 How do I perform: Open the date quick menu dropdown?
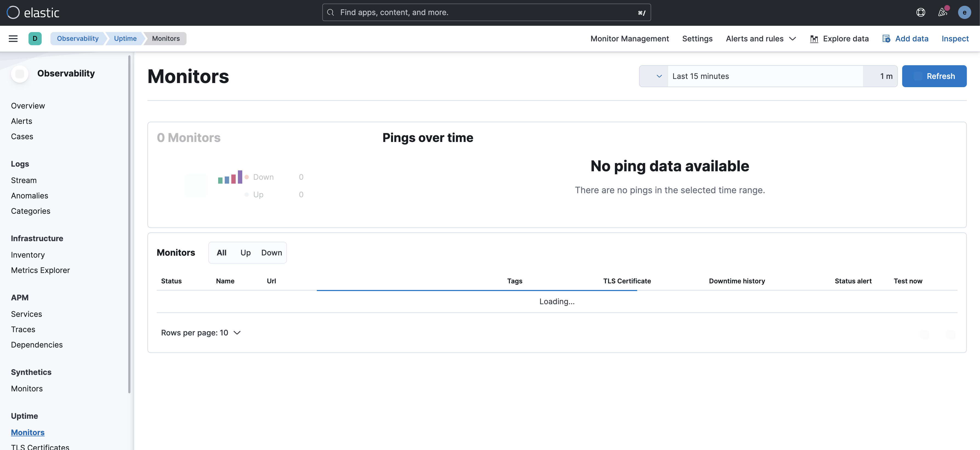(654, 76)
